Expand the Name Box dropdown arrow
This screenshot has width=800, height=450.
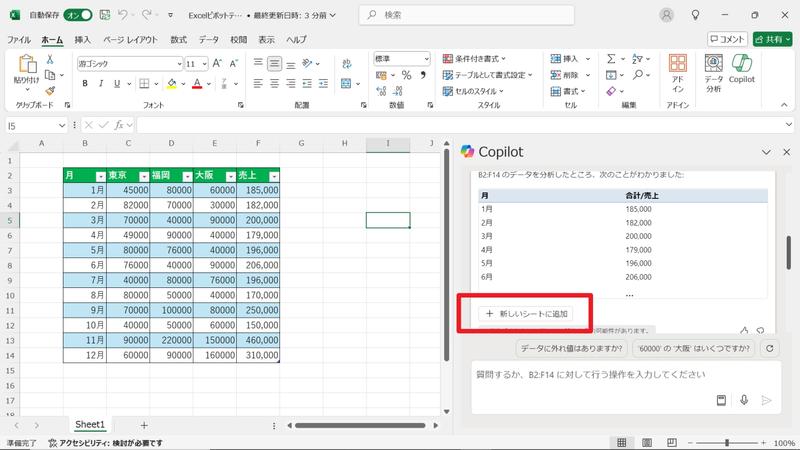[62, 125]
